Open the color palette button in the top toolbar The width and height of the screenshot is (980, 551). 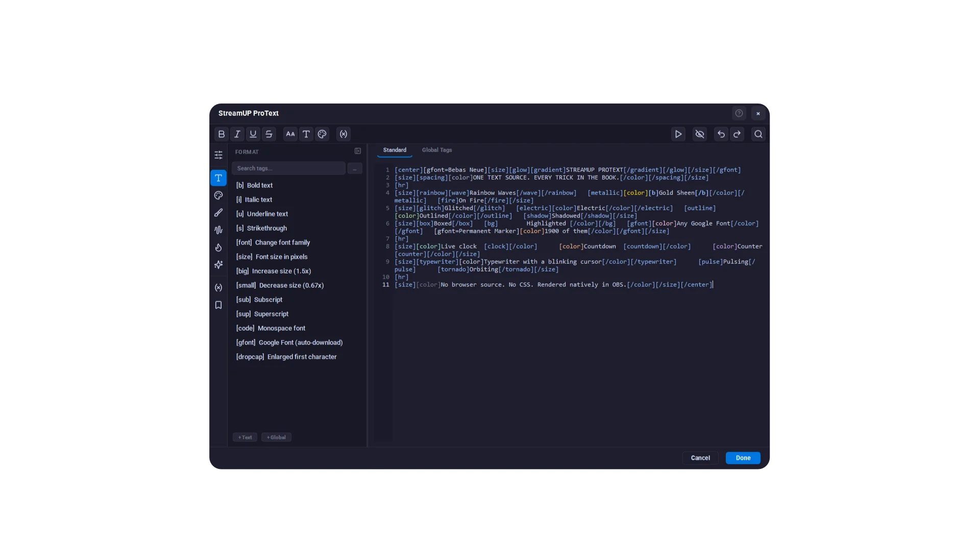coord(322,134)
